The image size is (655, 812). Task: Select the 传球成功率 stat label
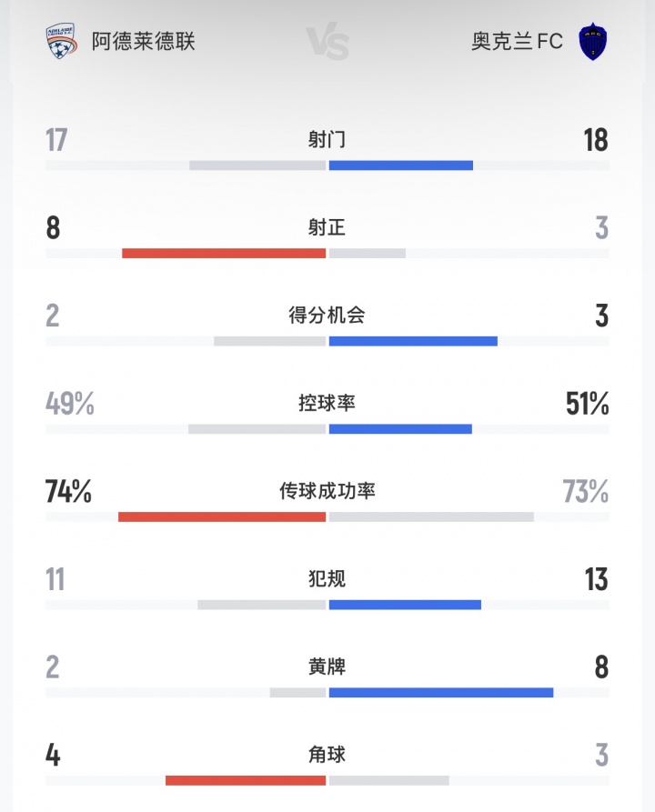[x=327, y=491]
